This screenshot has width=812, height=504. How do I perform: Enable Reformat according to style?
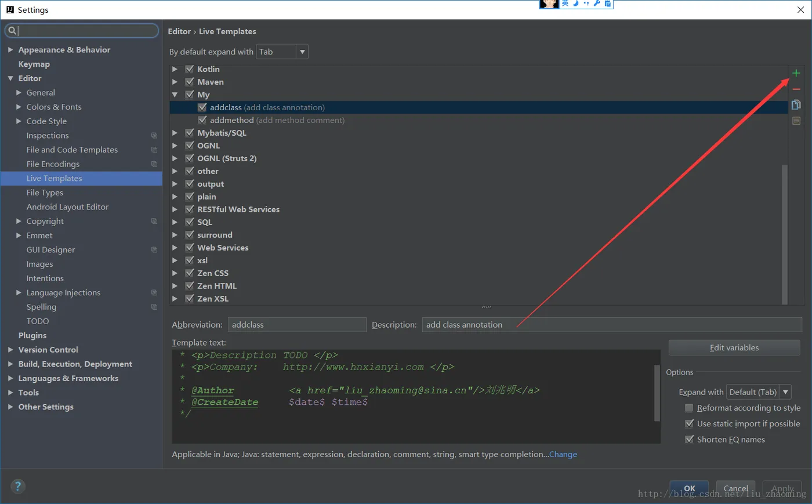point(689,408)
